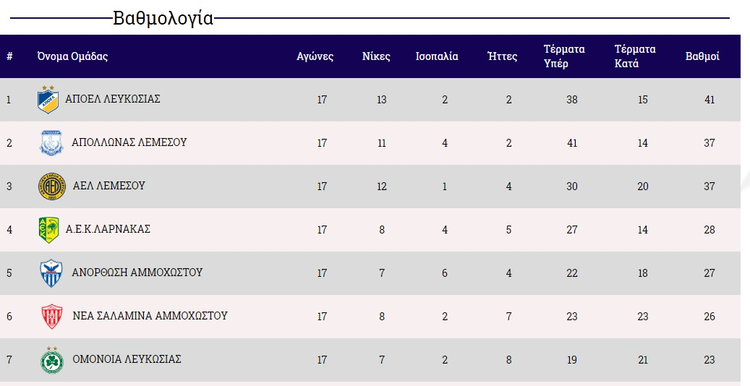The image size is (750, 386).
Task: Click the Α.Ε.Κ. ΛΑΡΝΑΚΑΣ yellow-green crest
Action: [48, 230]
